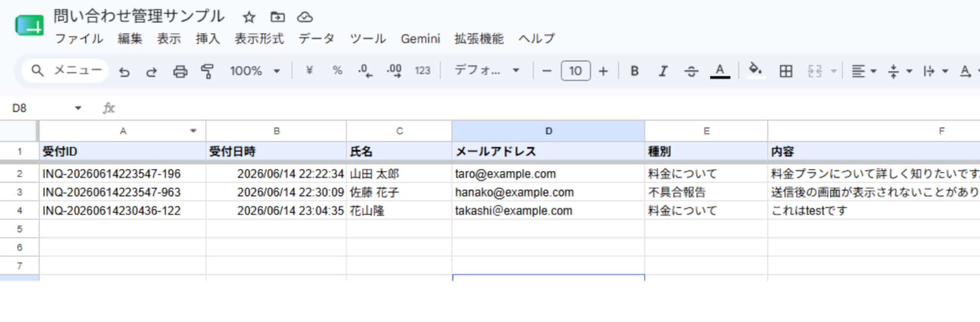
Task: Select column B header
Action: coord(276,131)
